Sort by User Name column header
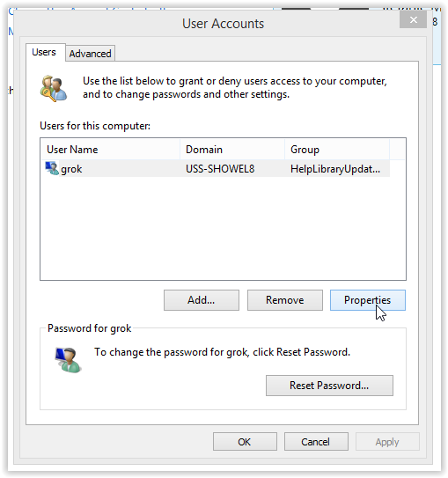The height and width of the screenshot is (478, 448). (x=110, y=150)
